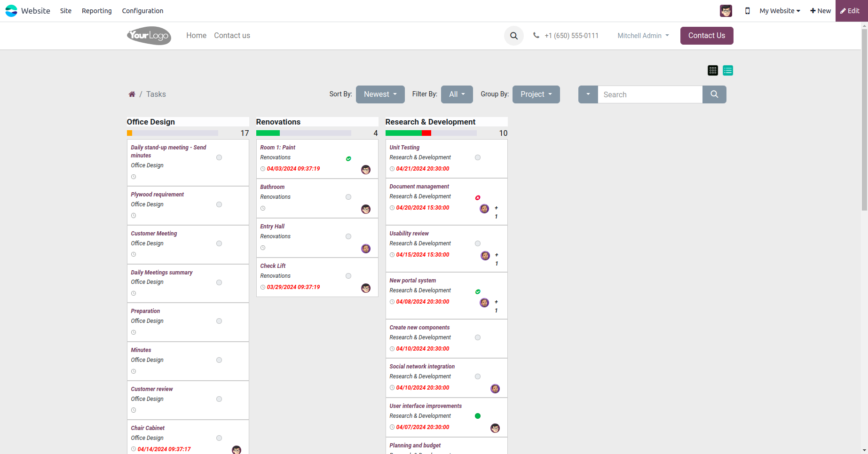Click the red cancelled status icon on Document management
The width and height of the screenshot is (868, 454).
pyautogui.click(x=478, y=198)
